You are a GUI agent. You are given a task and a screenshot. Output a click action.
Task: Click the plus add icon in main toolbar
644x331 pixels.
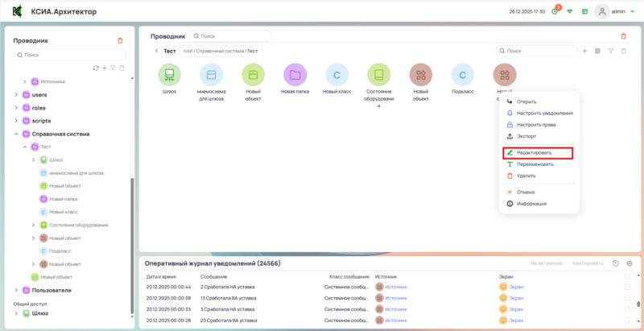(x=584, y=51)
